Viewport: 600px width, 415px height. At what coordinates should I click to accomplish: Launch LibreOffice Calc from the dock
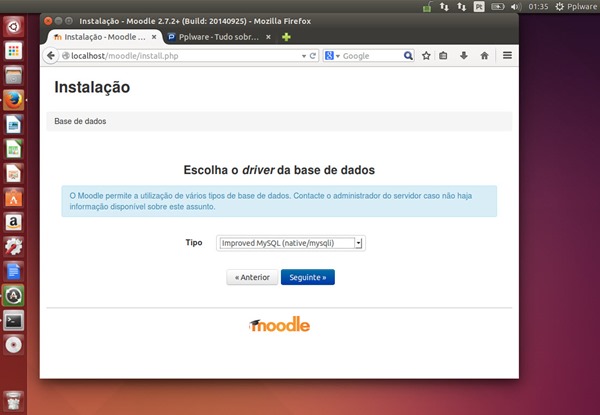13,149
